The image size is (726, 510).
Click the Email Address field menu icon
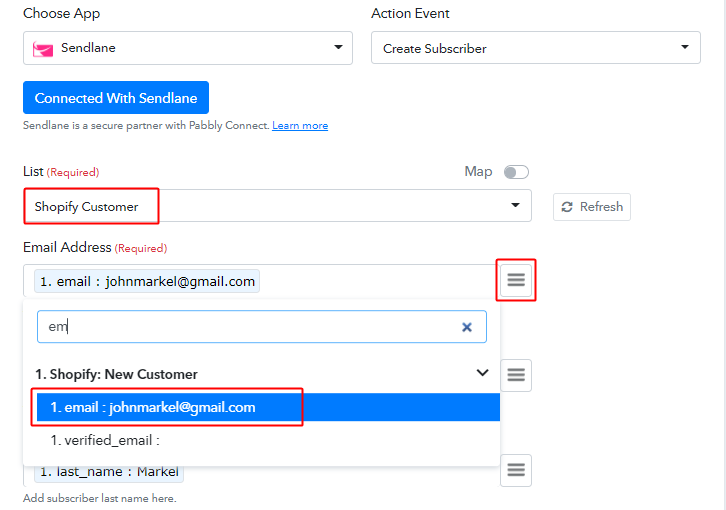[516, 280]
